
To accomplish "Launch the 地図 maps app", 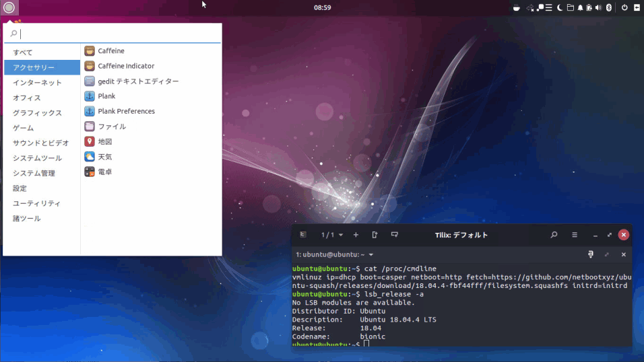I will pos(151,141).
